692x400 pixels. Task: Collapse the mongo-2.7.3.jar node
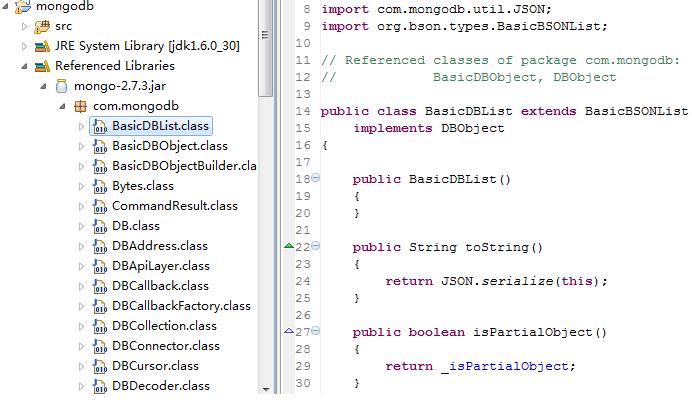43,86
